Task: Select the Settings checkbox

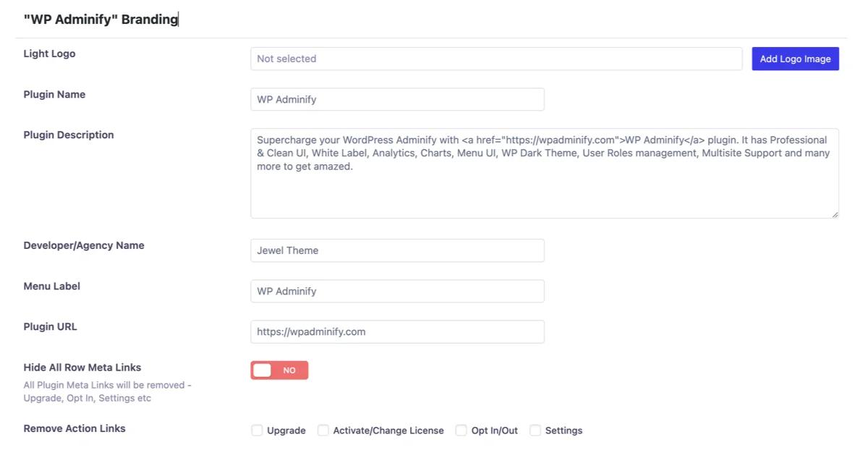Action: [535, 431]
